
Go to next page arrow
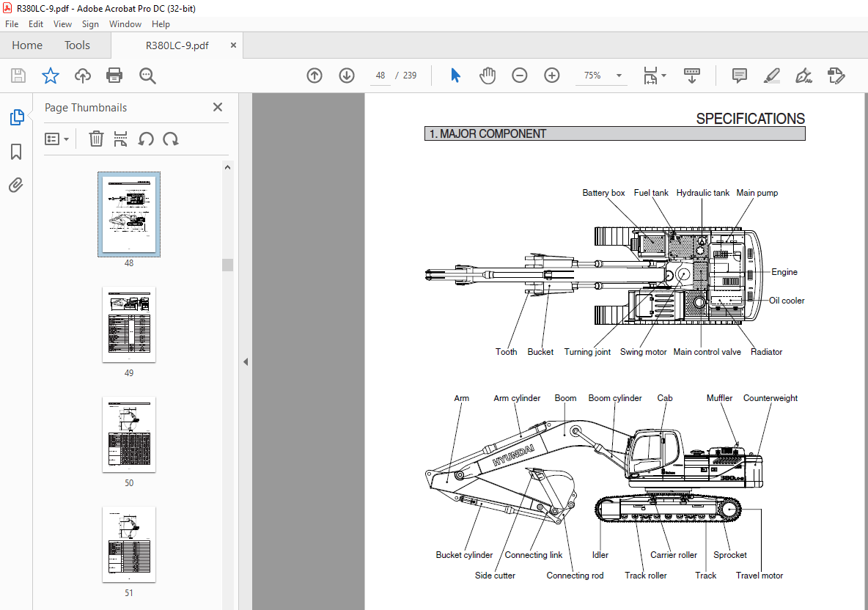(x=347, y=76)
